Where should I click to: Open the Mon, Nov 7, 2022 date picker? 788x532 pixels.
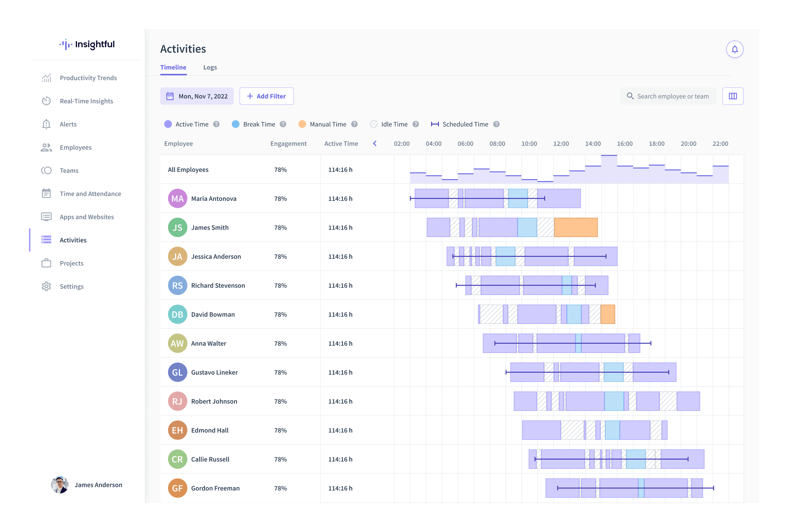tap(197, 96)
